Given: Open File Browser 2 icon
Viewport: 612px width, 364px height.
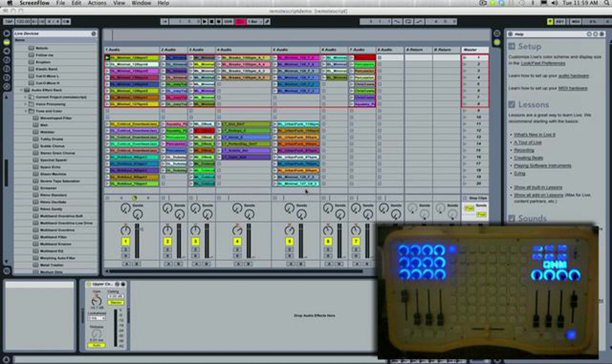Looking at the screenshot, I should (7, 69).
